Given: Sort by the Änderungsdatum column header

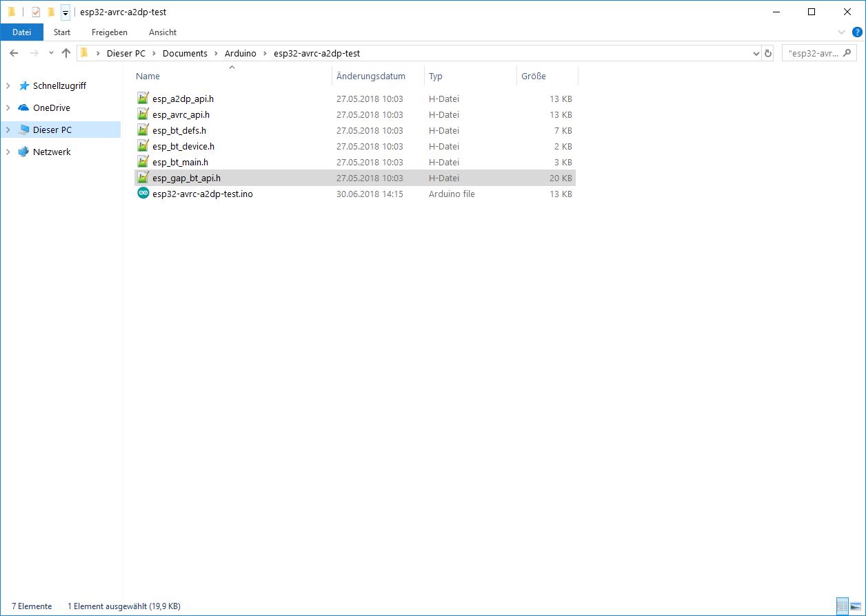Looking at the screenshot, I should click(371, 76).
